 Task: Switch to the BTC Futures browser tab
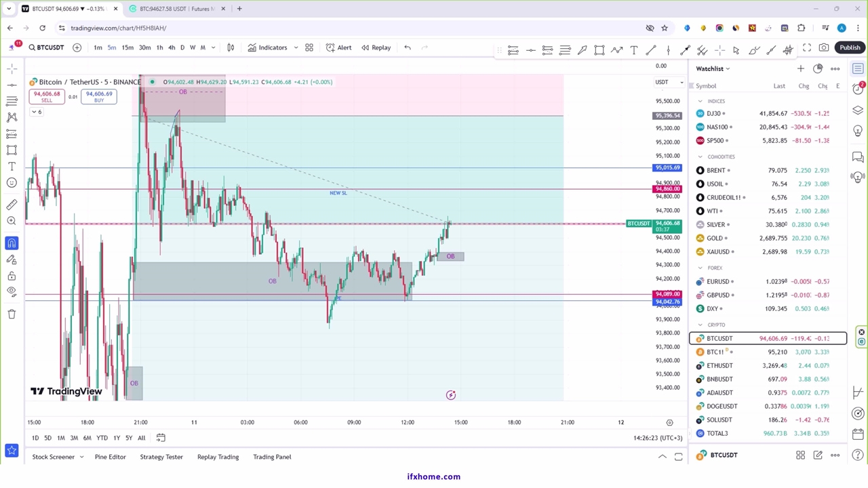[x=176, y=9]
